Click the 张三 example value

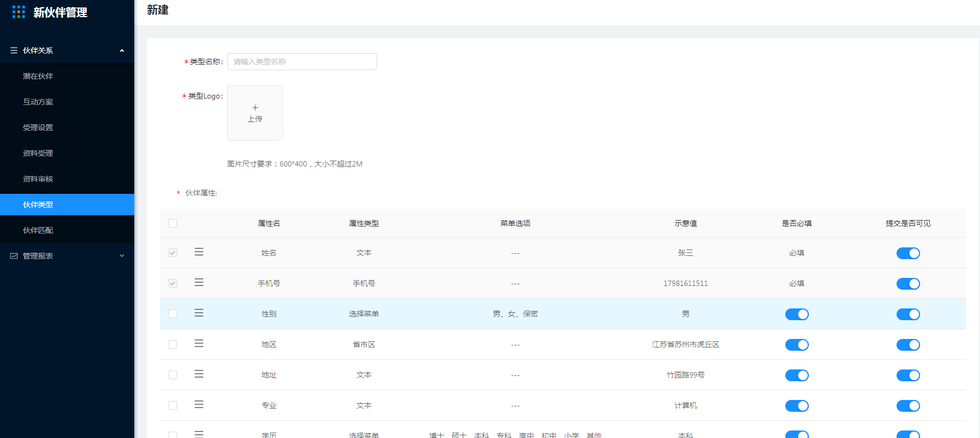click(x=686, y=253)
